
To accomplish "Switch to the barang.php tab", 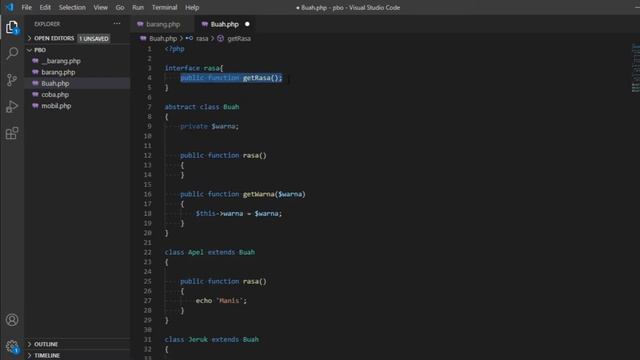I will click(163, 24).
